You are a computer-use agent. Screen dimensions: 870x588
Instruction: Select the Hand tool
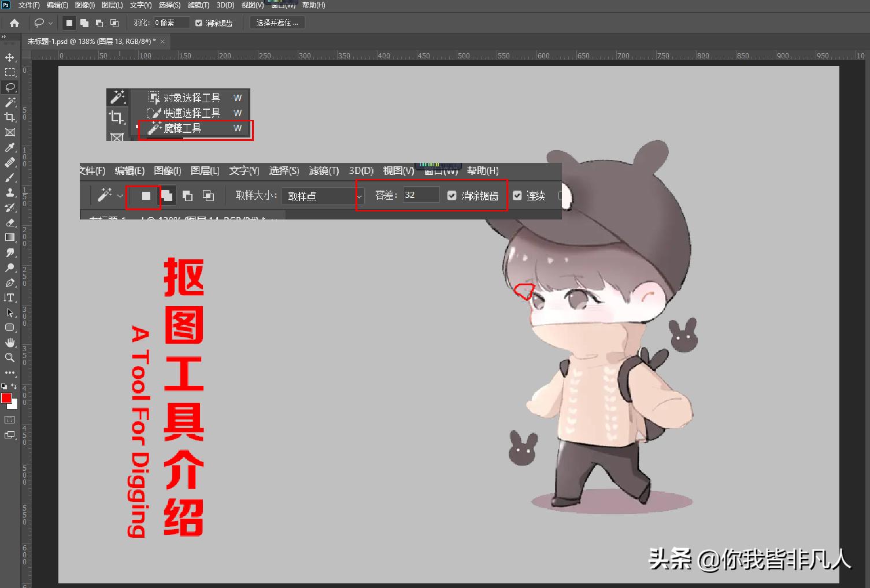10,343
